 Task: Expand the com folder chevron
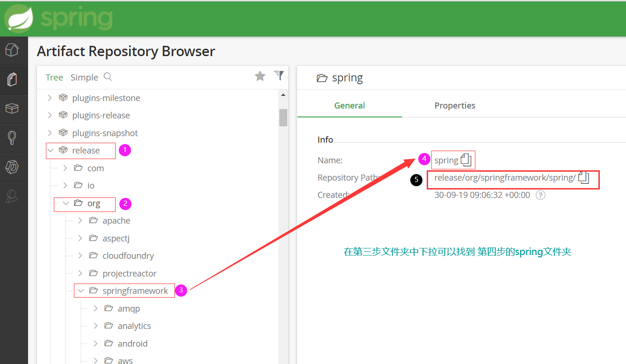click(66, 168)
